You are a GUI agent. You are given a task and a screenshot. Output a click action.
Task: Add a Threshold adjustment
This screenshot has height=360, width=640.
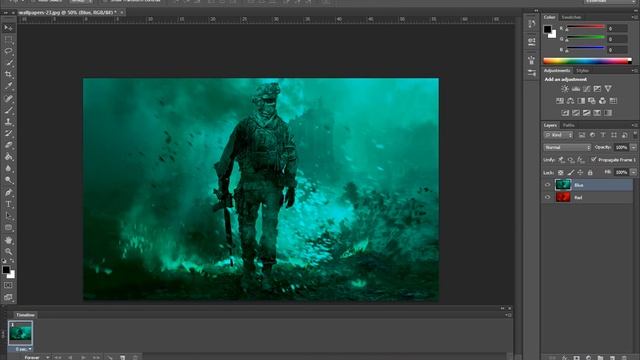pyautogui.click(x=587, y=113)
